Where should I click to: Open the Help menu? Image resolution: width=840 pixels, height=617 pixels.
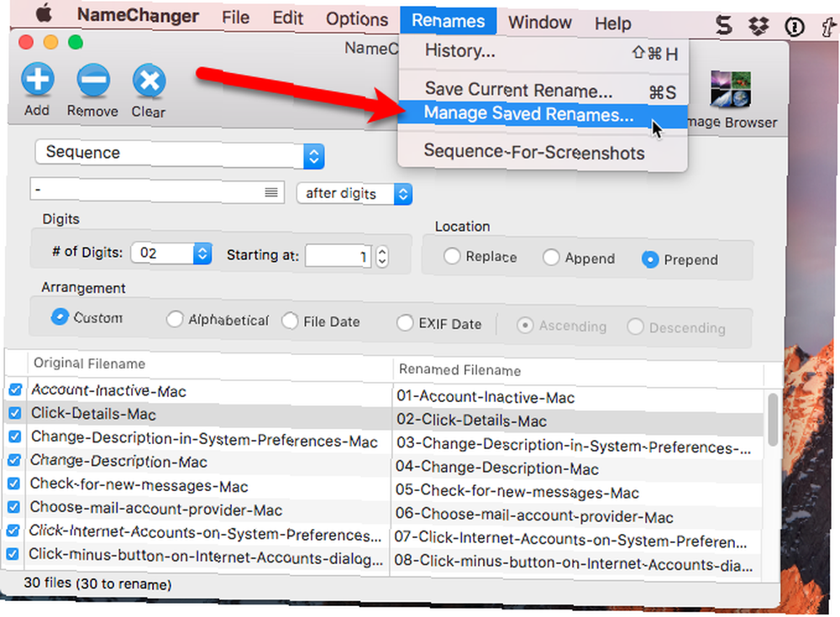tap(613, 24)
